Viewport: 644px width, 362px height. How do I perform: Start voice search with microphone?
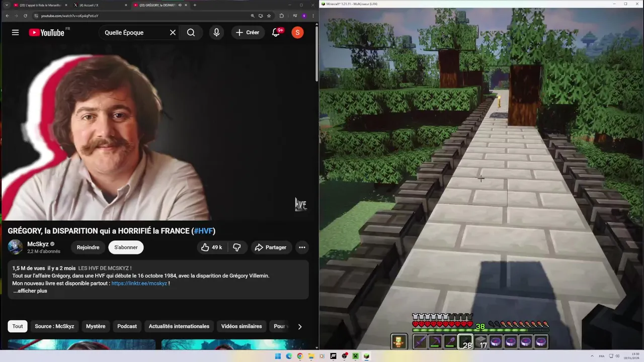[216, 32]
